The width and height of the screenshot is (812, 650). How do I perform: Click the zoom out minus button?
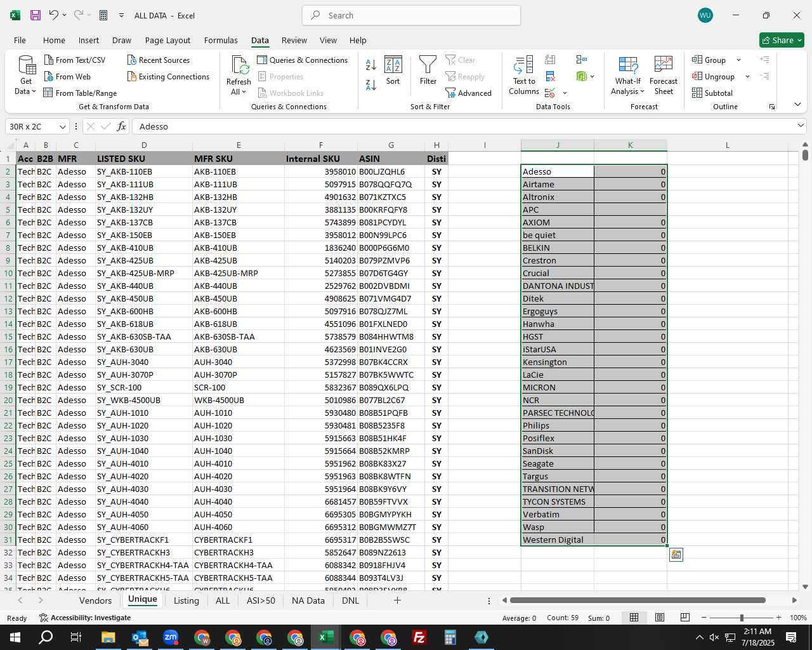coord(704,618)
